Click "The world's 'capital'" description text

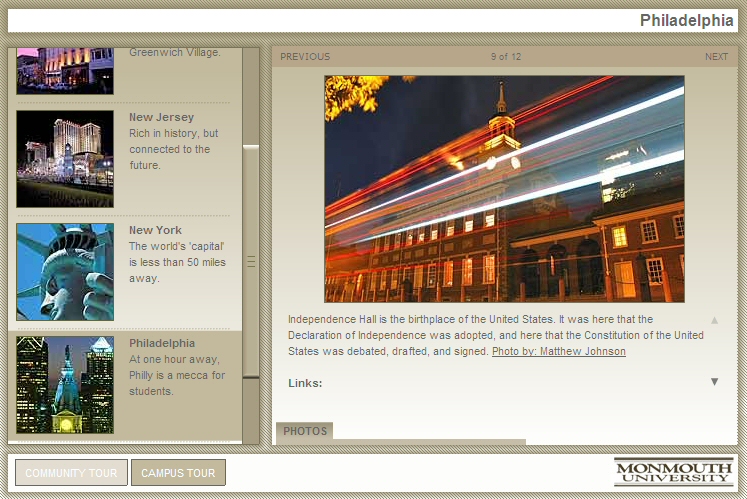pyautogui.click(x=177, y=262)
